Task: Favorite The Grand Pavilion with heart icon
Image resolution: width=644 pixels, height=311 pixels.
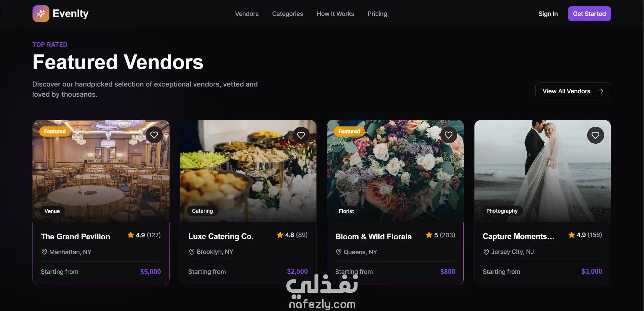Action: (154, 135)
